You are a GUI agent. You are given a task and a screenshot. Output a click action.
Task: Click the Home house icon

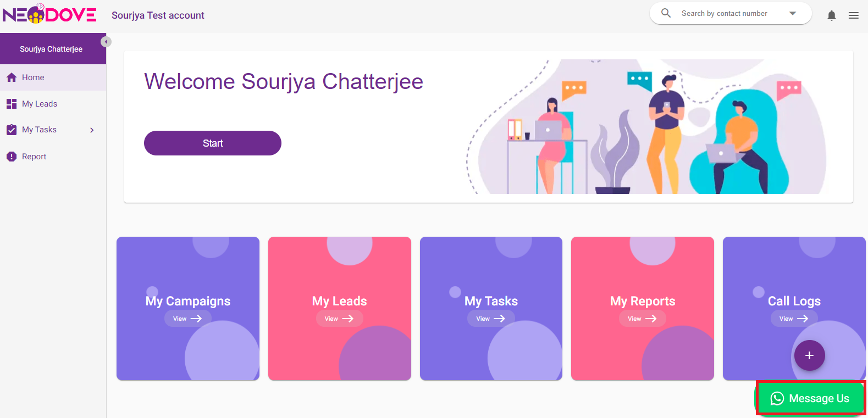click(x=12, y=77)
